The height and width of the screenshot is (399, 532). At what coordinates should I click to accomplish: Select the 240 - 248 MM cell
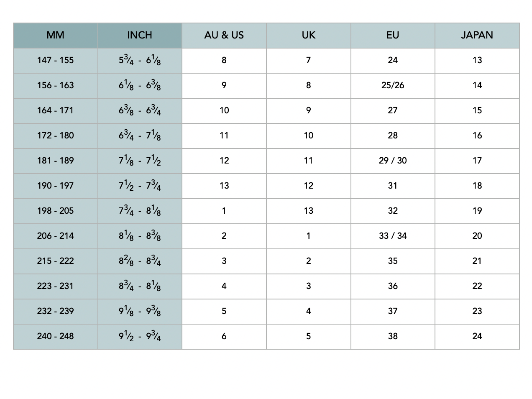coord(56,336)
